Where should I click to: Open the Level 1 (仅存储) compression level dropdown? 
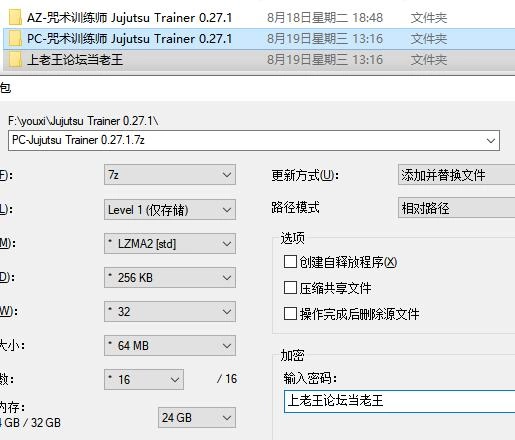[x=170, y=210]
